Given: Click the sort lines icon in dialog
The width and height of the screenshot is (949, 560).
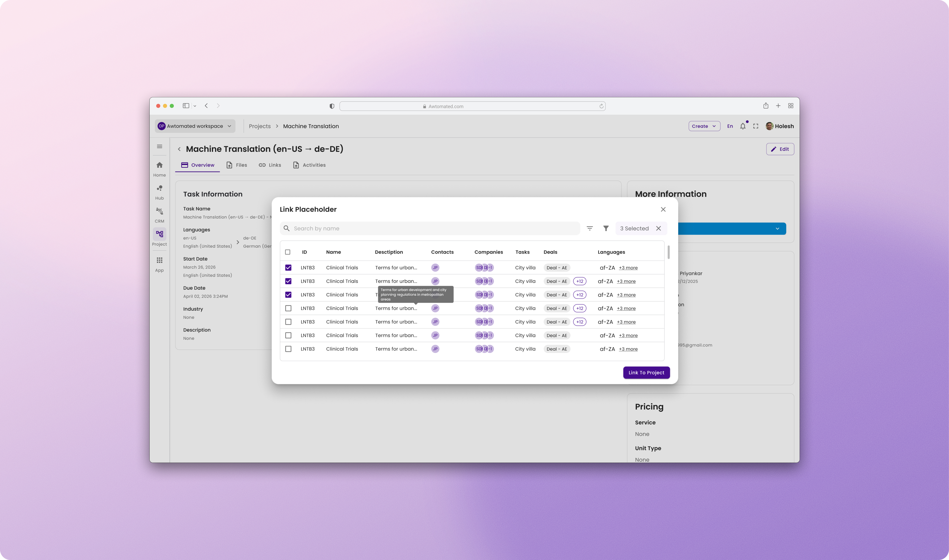Looking at the screenshot, I should 590,228.
